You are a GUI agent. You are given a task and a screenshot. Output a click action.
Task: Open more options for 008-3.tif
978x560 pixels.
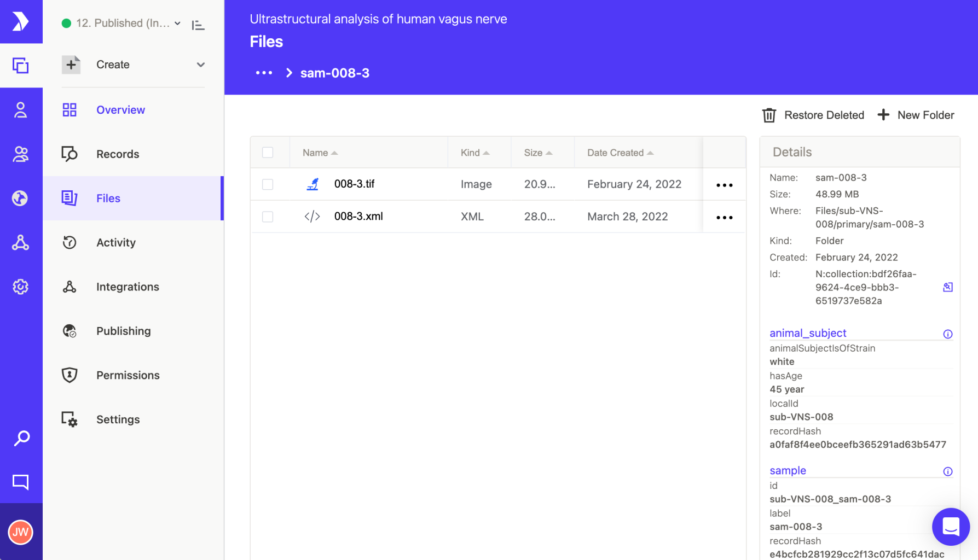[725, 185]
